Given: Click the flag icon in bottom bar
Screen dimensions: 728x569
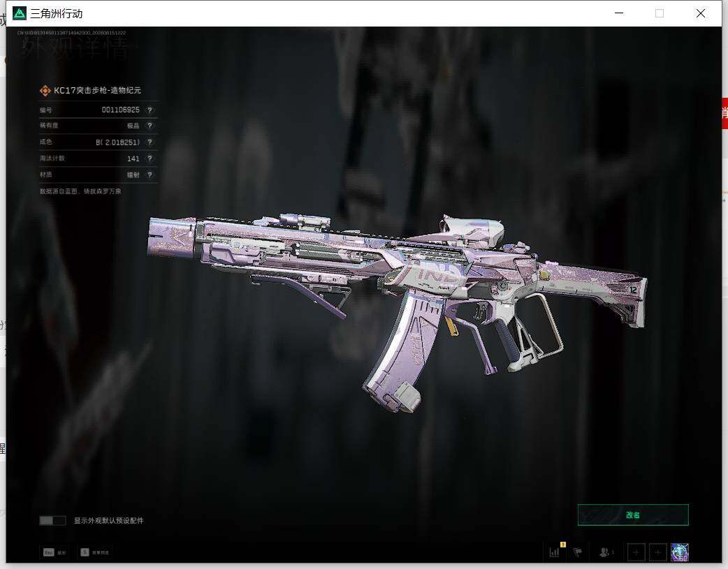Looking at the screenshot, I should [578, 552].
